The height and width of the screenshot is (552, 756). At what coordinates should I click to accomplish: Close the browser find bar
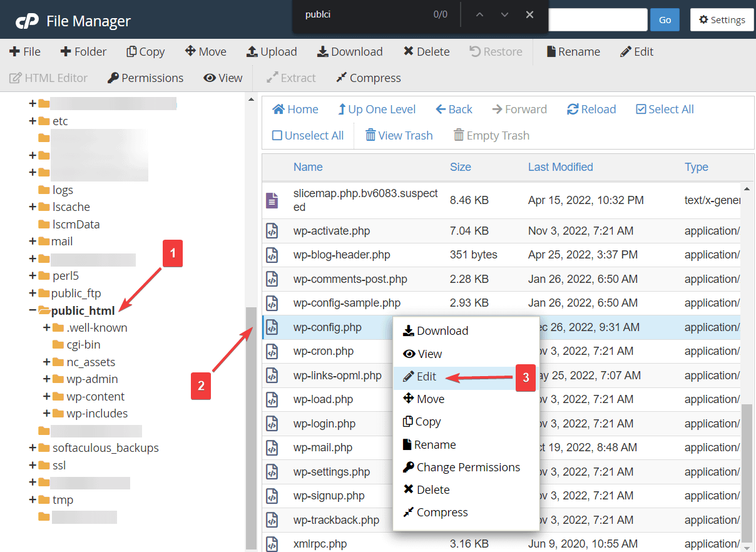point(529,14)
